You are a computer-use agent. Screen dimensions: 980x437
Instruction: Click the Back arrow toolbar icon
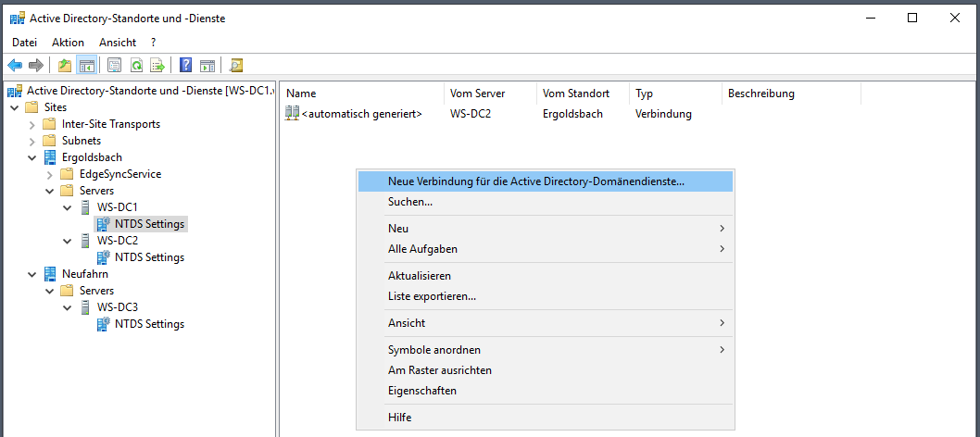[15, 65]
